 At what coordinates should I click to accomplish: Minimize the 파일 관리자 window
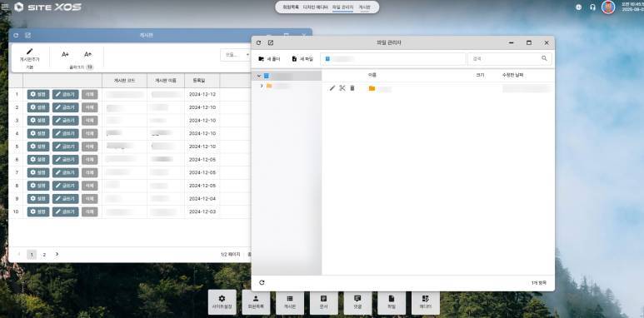[x=511, y=42]
